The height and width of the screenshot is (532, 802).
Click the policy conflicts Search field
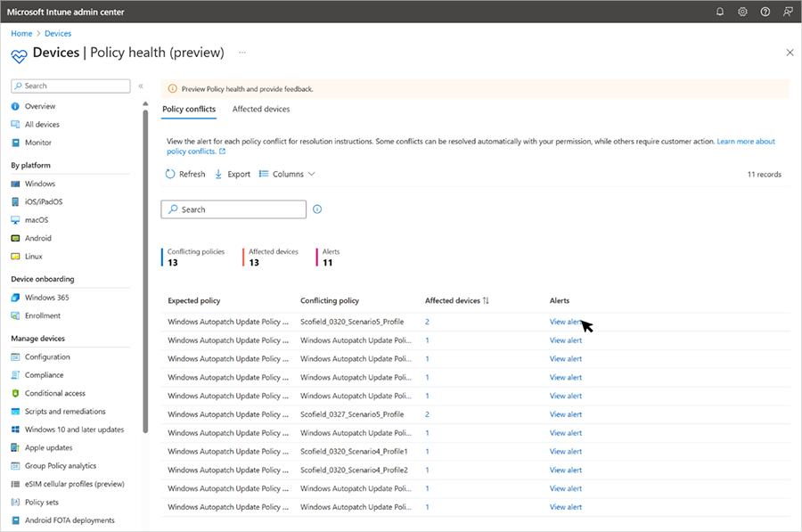(233, 209)
